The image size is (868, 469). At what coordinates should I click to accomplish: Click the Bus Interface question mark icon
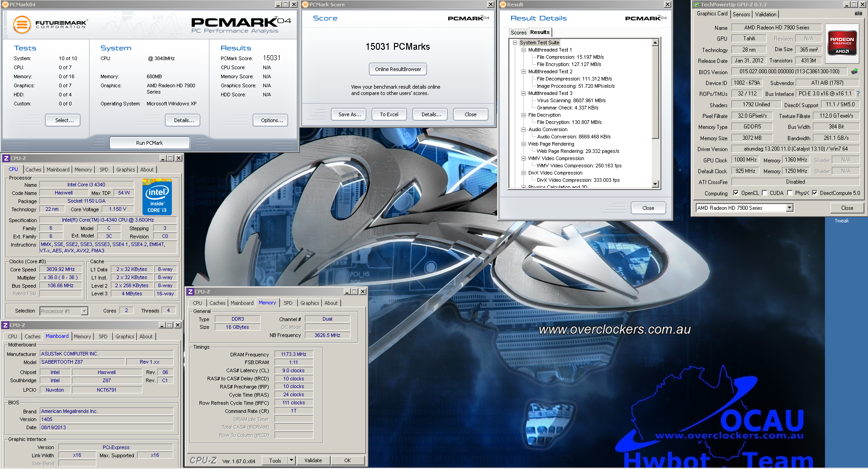pos(858,94)
